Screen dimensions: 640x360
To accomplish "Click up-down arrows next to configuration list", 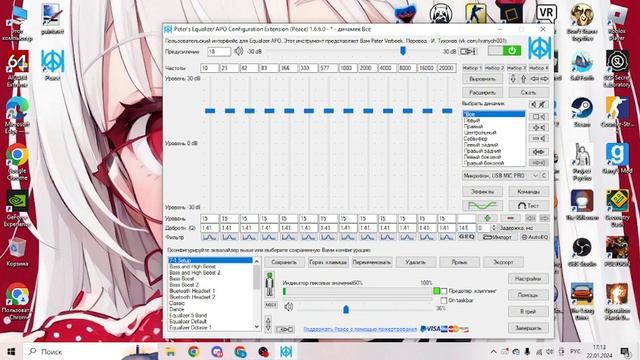I will 268,324.
